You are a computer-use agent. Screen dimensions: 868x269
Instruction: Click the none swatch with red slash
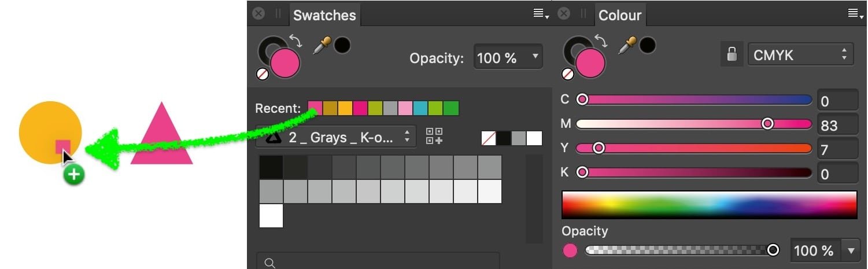489,138
